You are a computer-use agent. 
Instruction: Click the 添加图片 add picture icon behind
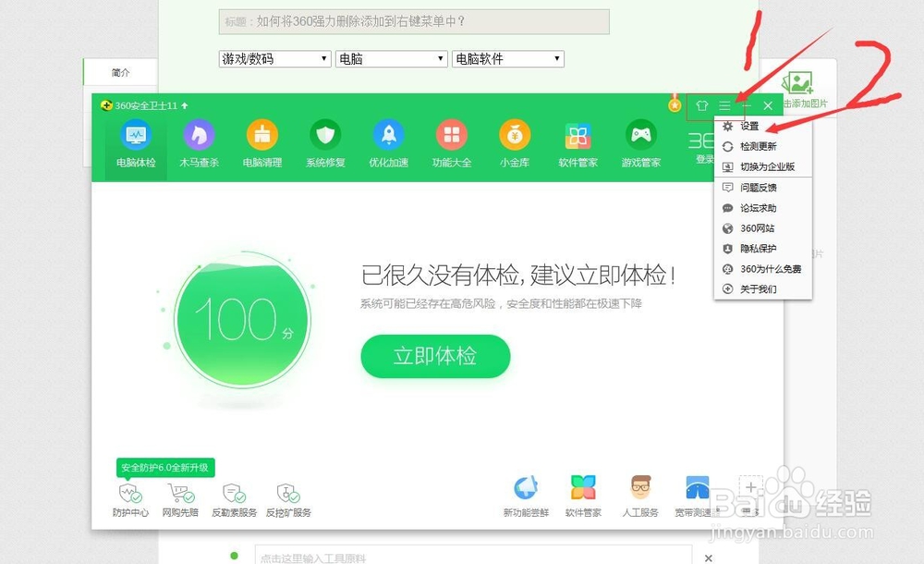(x=798, y=84)
